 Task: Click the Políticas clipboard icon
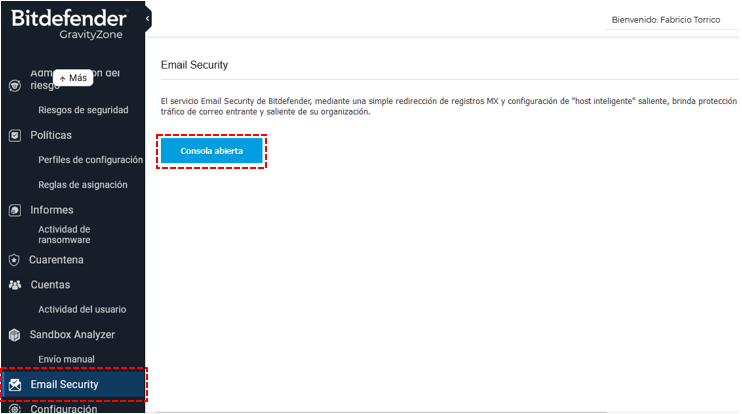[15, 135]
